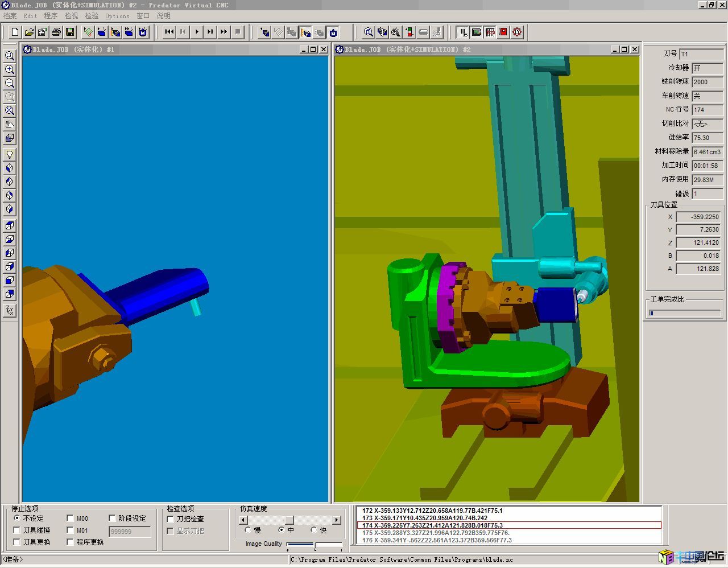Open the 档案 menu
728x568 pixels.
[10, 16]
